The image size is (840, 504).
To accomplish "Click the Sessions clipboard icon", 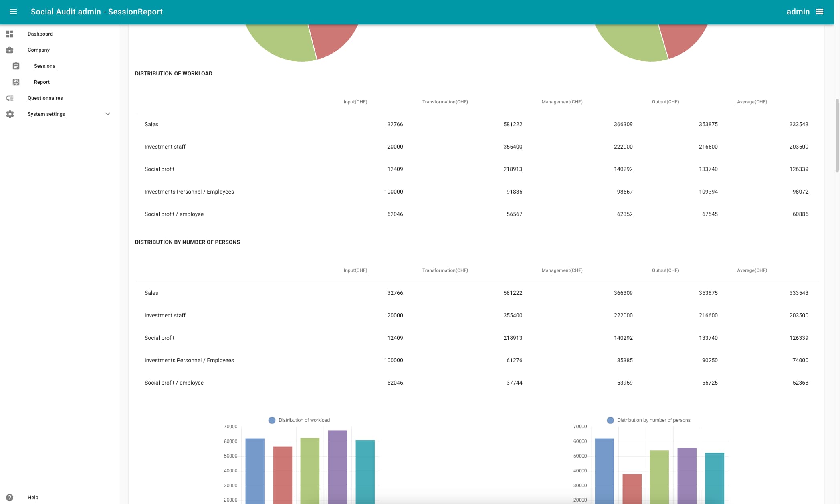I will point(16,66).
